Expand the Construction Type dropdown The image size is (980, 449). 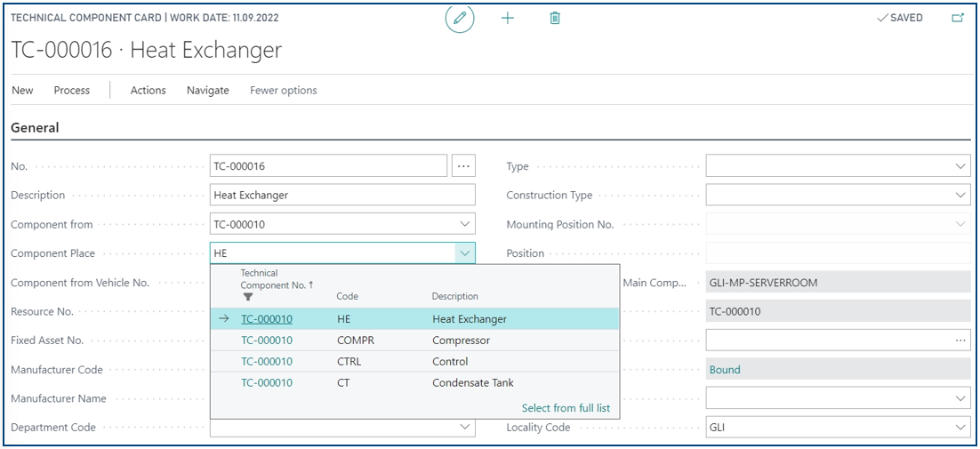click(x=960, y=195)
